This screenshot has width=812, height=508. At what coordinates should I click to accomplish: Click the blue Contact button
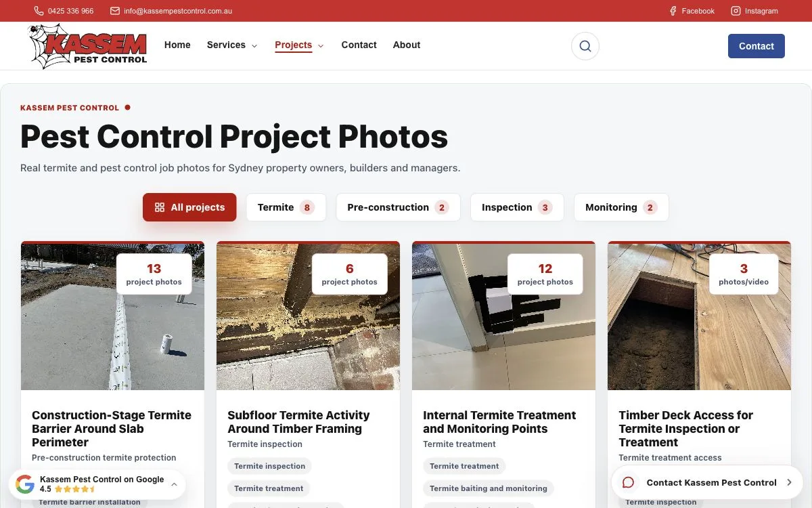tap(756, 46)
